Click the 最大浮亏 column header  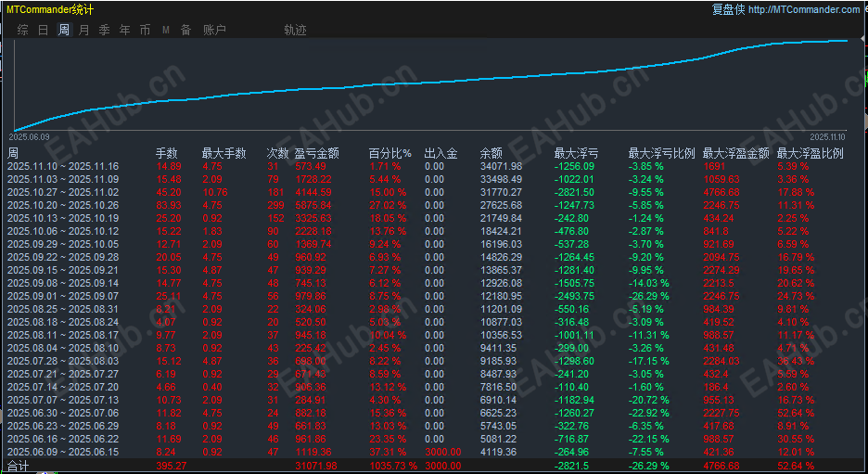576,153
